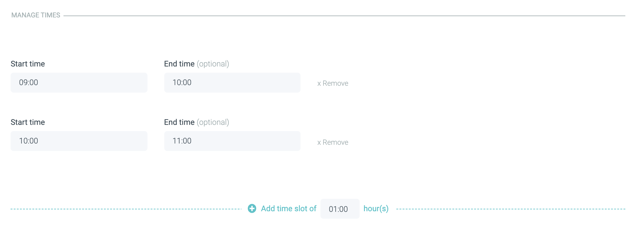Focus the second slot's start time field showing 10:00

pos(79,141)
